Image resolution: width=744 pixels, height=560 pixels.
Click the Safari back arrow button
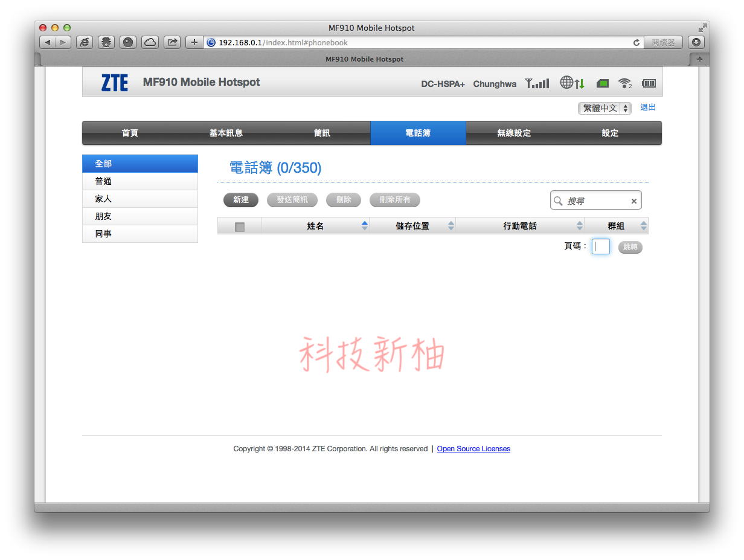coord(48,42)
